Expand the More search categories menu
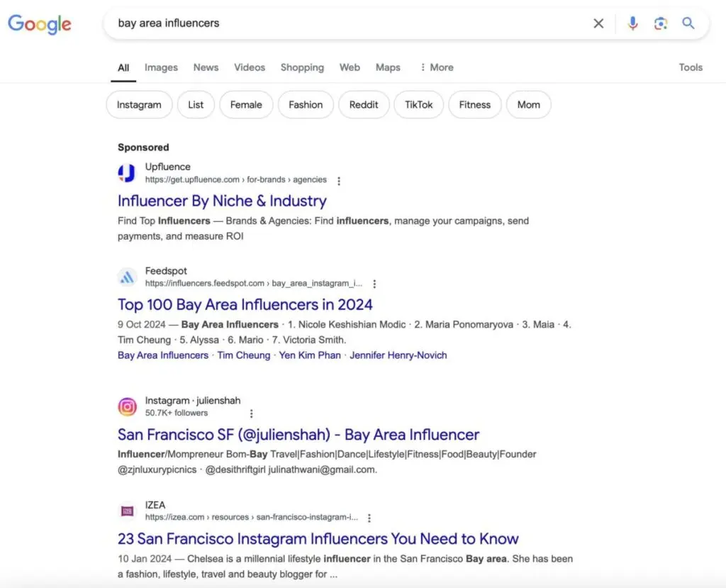The height and width of the screenshot is (588, 726). point(436,67)
